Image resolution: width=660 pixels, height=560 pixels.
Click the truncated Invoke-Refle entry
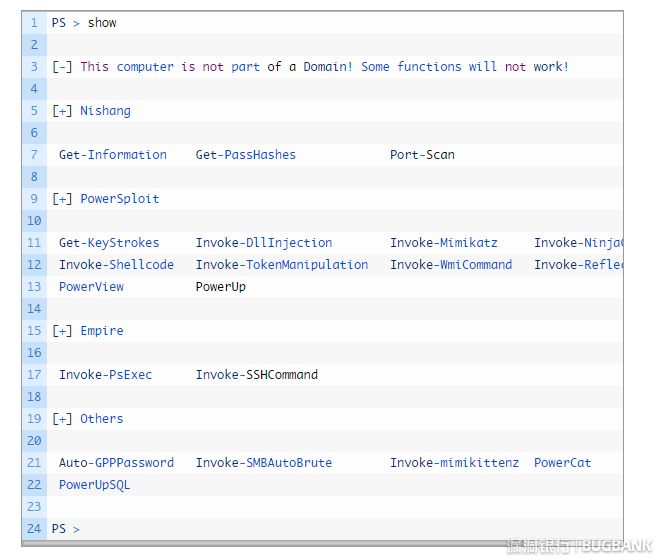click(x=579, y=264)
